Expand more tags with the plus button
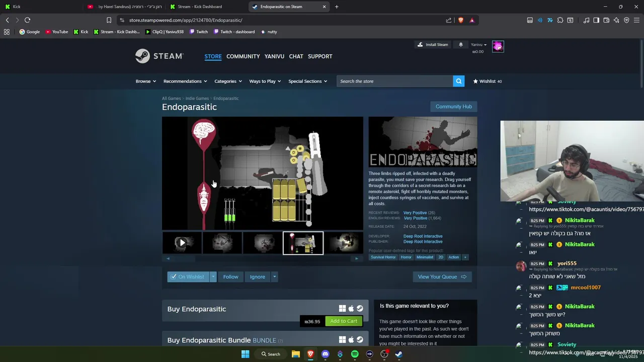Viewport: 644px width, 362px height. [x=465, y=257]
